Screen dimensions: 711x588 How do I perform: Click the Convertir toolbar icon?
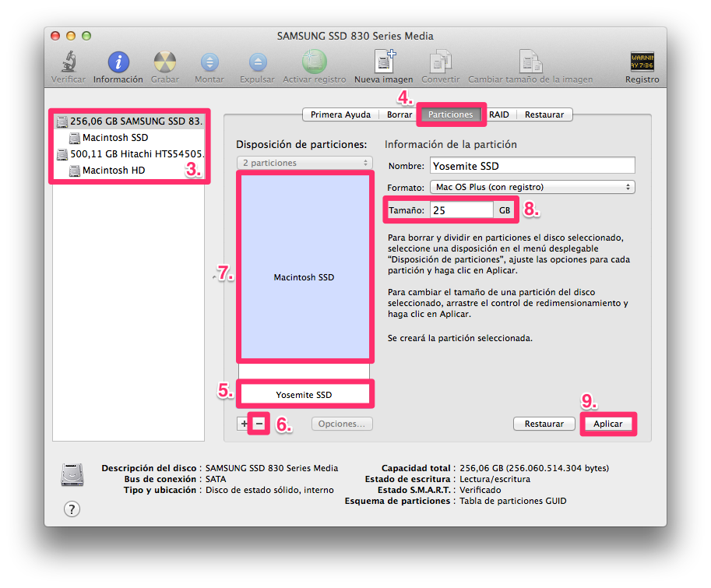point(440,62)
